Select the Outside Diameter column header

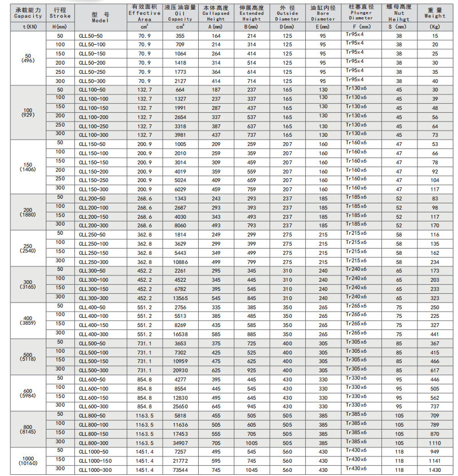287,13
